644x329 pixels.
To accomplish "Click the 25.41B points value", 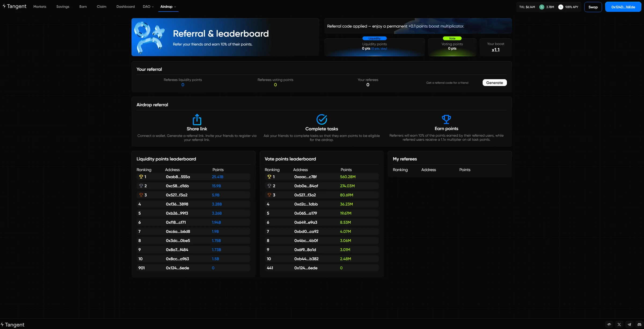I will tap(218, 177).
